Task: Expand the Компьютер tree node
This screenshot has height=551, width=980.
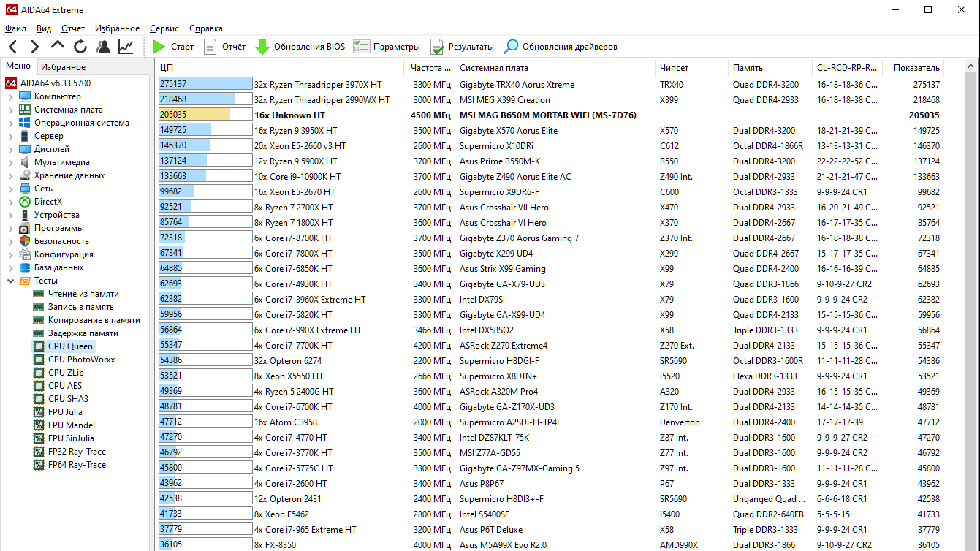Action: [x=10, y=96]
